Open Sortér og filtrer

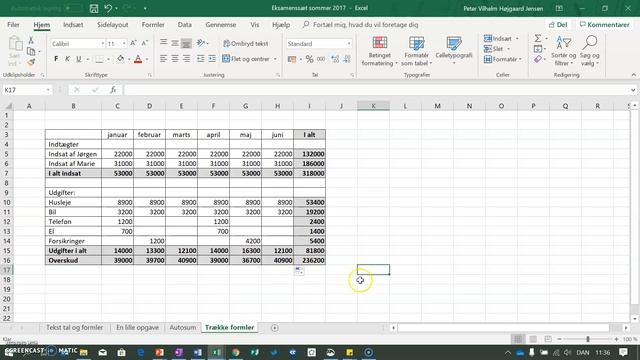point(563,51)
